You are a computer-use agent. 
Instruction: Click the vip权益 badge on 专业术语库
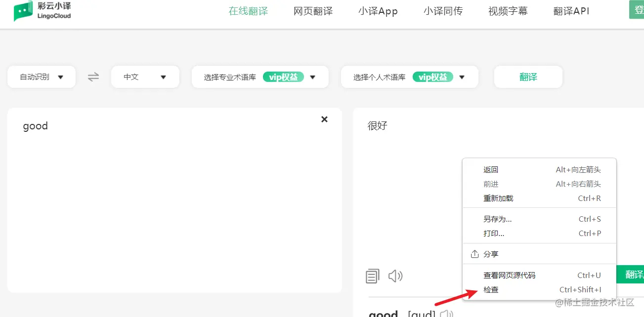[283, 77]
